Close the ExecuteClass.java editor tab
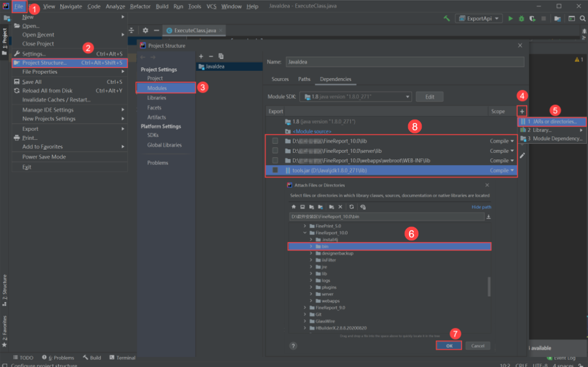The height and width of the screenshot is (367, 588). 221,30
